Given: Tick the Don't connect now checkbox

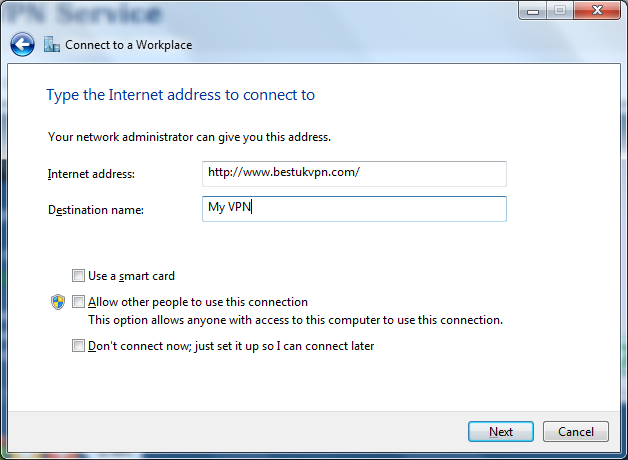Looking at the screenshot, I should click(x=78, y=347).
